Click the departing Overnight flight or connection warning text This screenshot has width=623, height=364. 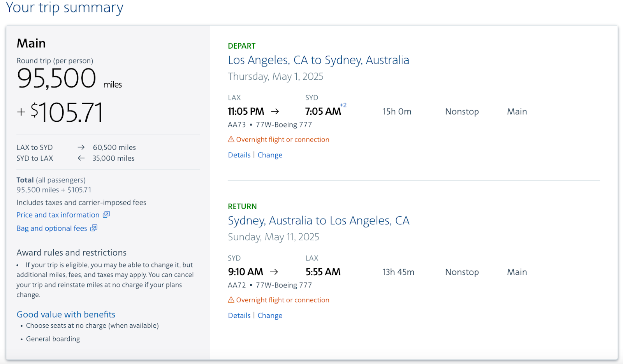[x=283, y=140]
